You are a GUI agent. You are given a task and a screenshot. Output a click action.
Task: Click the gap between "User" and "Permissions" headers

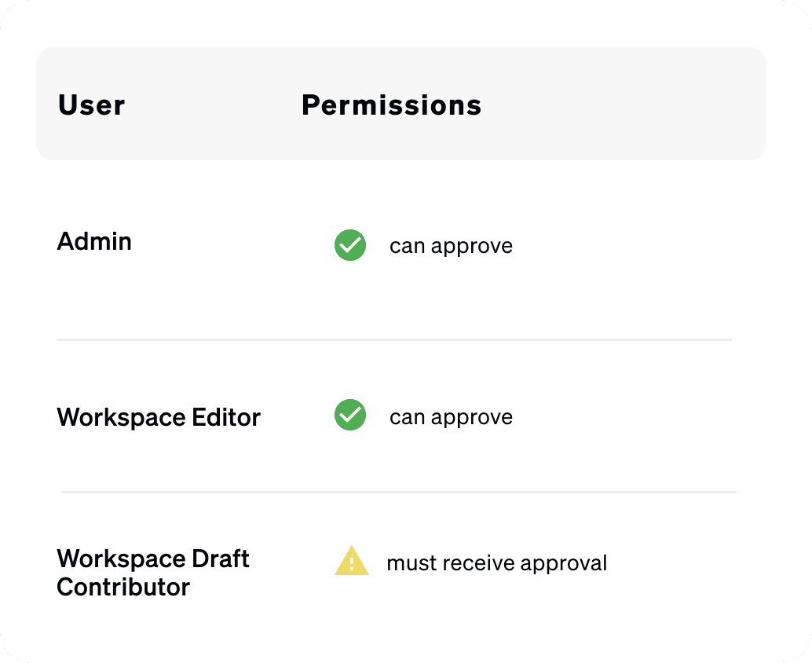tap(212, 105)
